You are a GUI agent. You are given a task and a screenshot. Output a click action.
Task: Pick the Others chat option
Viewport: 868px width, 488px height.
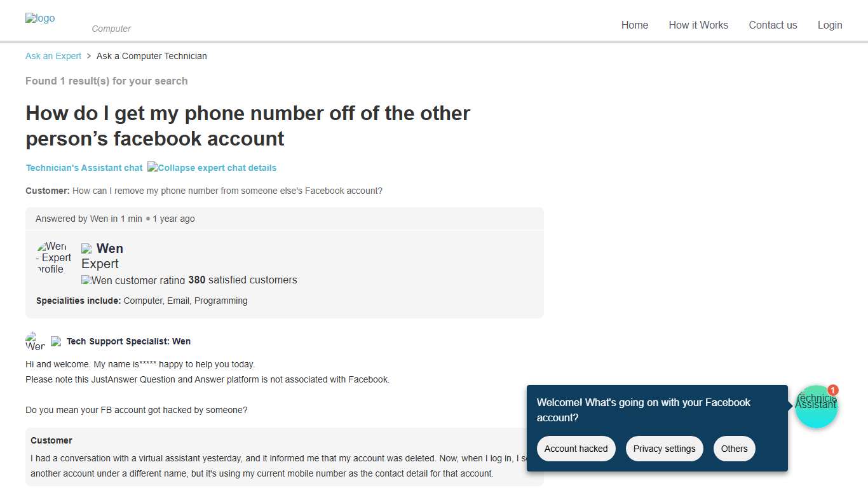[x=734, y=449]
